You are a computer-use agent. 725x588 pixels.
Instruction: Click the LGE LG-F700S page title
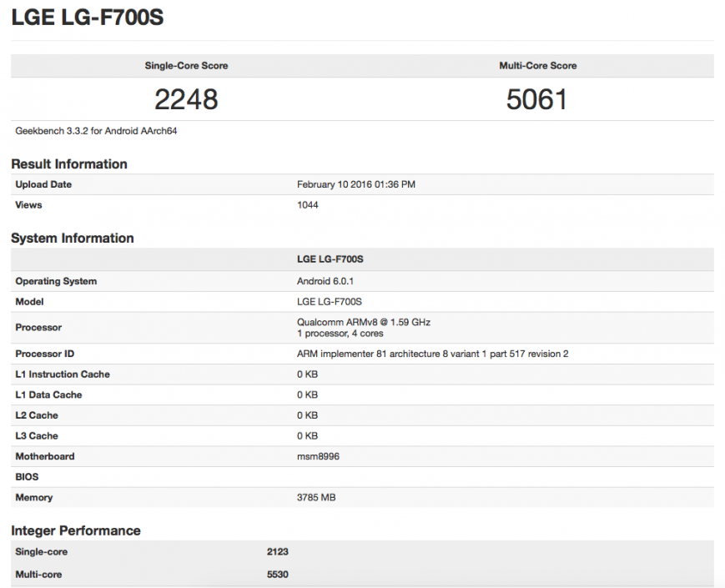88,18
